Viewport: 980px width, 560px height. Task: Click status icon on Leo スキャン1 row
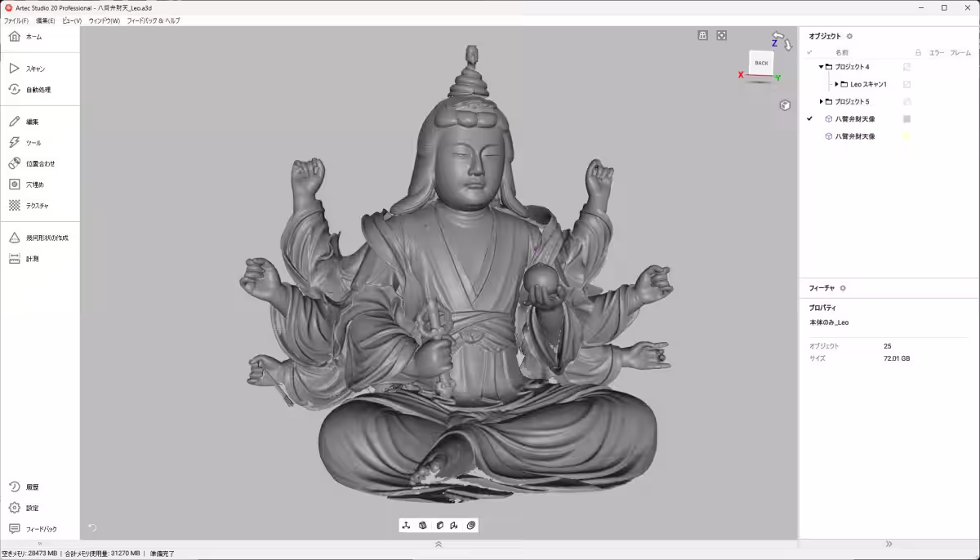point(906,84)
